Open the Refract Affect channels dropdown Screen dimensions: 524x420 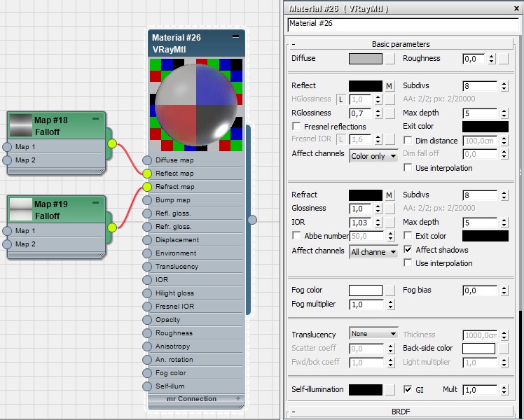(373, 252)
